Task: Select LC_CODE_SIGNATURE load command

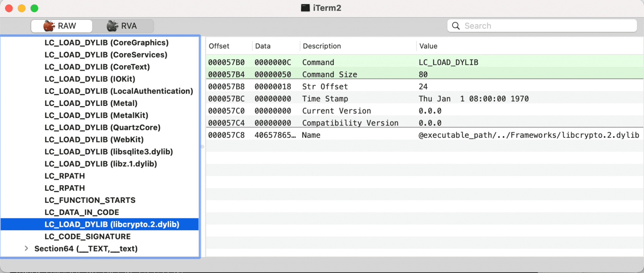Action: pos(88,236)
